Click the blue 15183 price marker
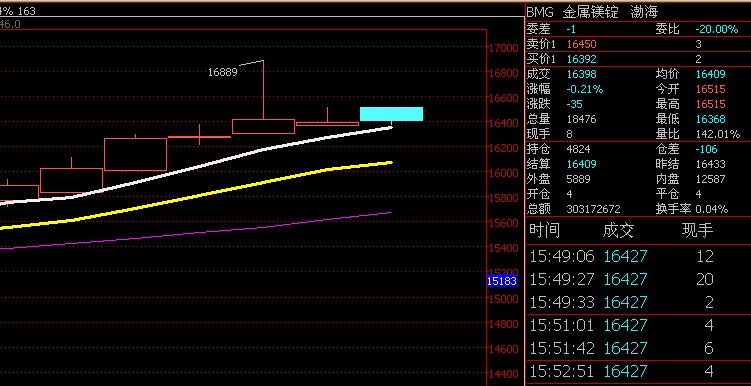Screen dimensions: 751x386 click(x=502, y=281)
